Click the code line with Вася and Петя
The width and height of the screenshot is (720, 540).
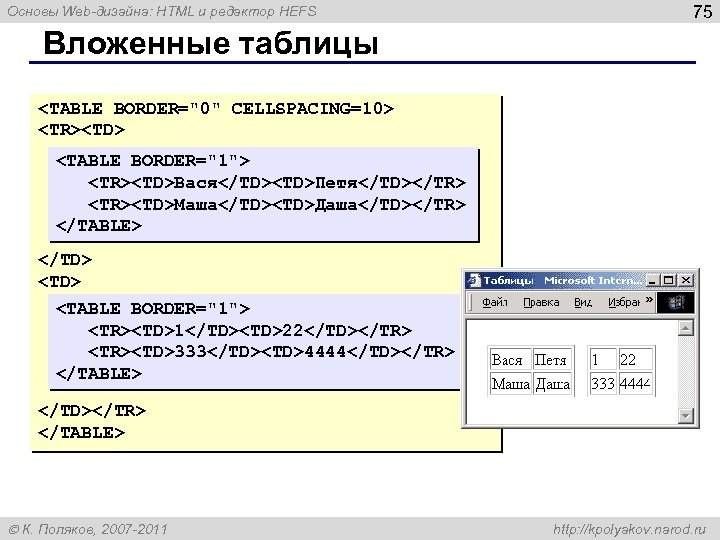point(276,183)
